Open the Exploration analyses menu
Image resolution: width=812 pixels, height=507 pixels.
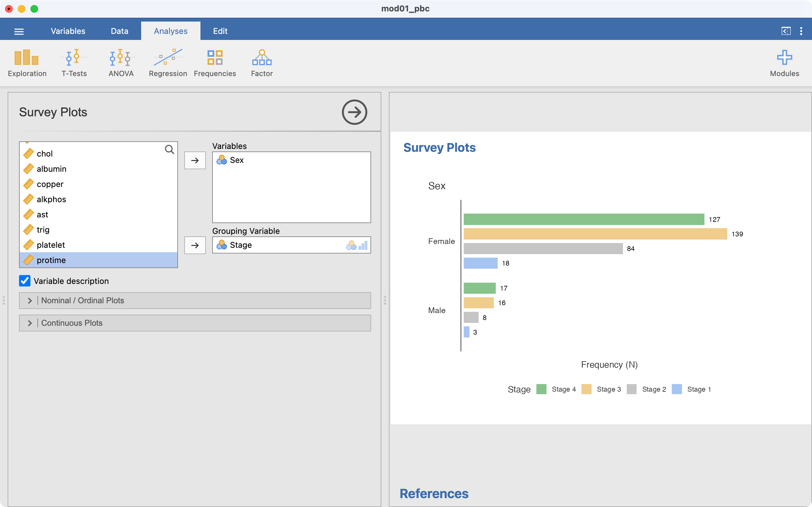click(x=27, y=63)
